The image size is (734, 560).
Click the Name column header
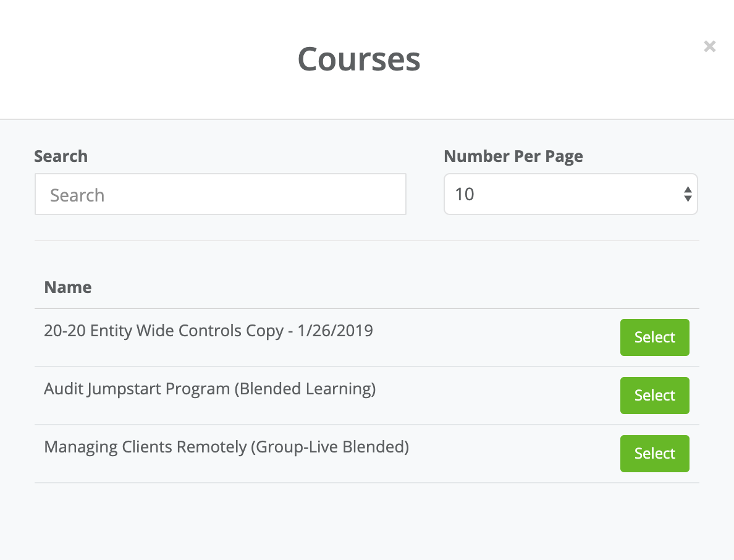(x=68, y=287)
